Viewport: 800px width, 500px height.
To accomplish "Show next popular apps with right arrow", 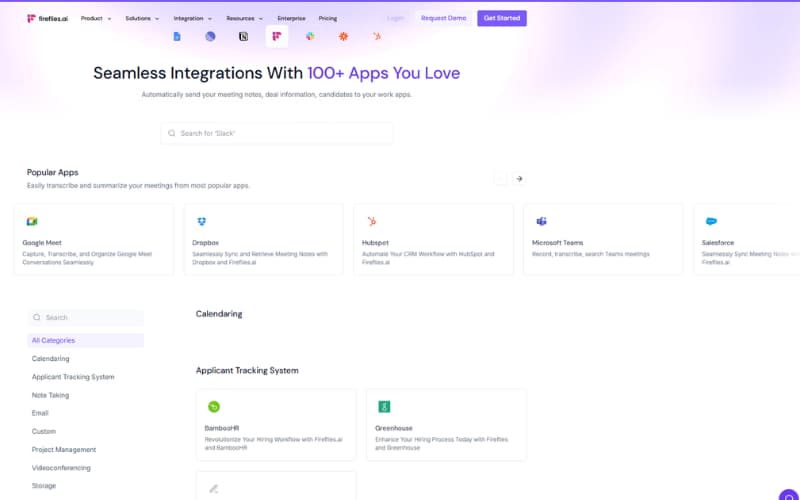I will 519,179.
